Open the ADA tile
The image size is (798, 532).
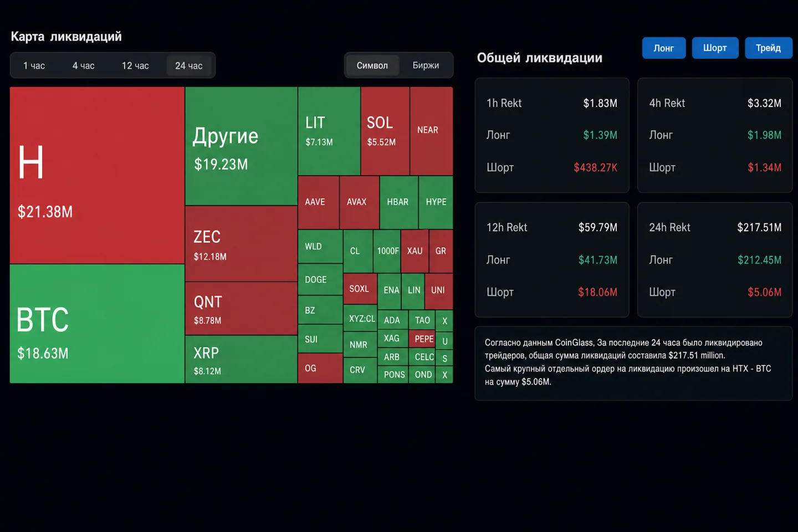pyautogui.click(x=393, y=320)
